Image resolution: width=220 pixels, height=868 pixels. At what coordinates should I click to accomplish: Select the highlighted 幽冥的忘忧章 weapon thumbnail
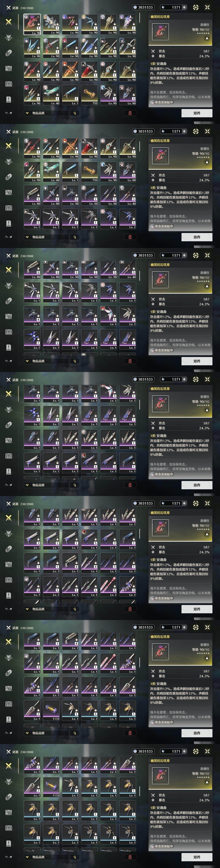coord(32,24)
